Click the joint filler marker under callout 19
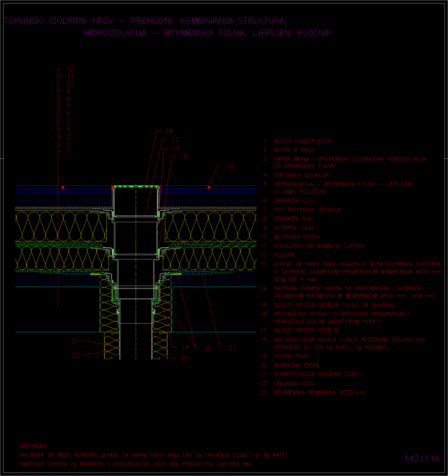This screenshot has height=476, width=448. (209, 187)
